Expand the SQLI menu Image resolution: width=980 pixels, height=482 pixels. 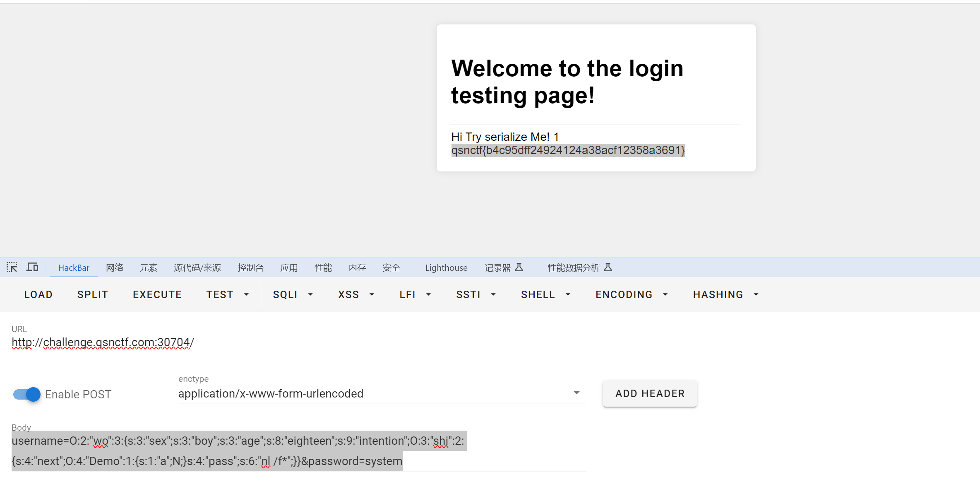(x=293, y=294)
